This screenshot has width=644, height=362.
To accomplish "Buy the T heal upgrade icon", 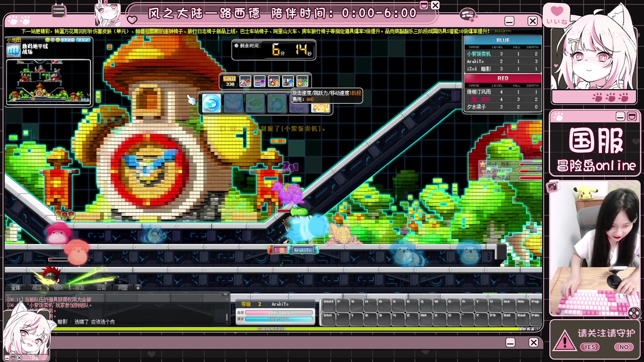I will point(302,81).
